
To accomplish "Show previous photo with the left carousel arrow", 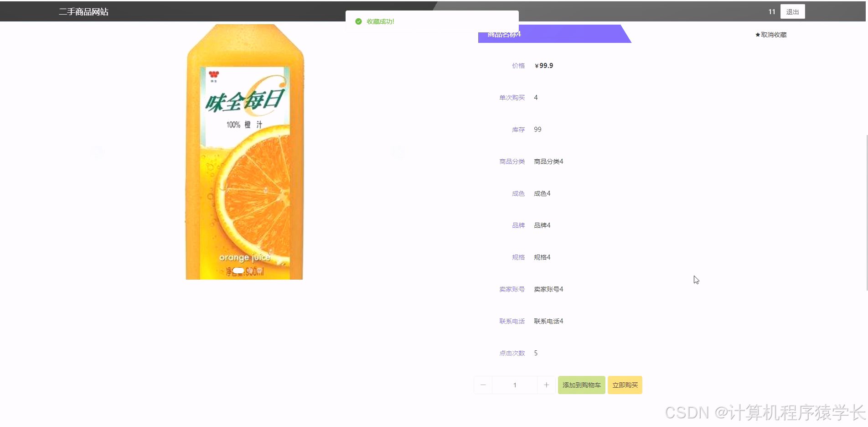I will point(98,152).
